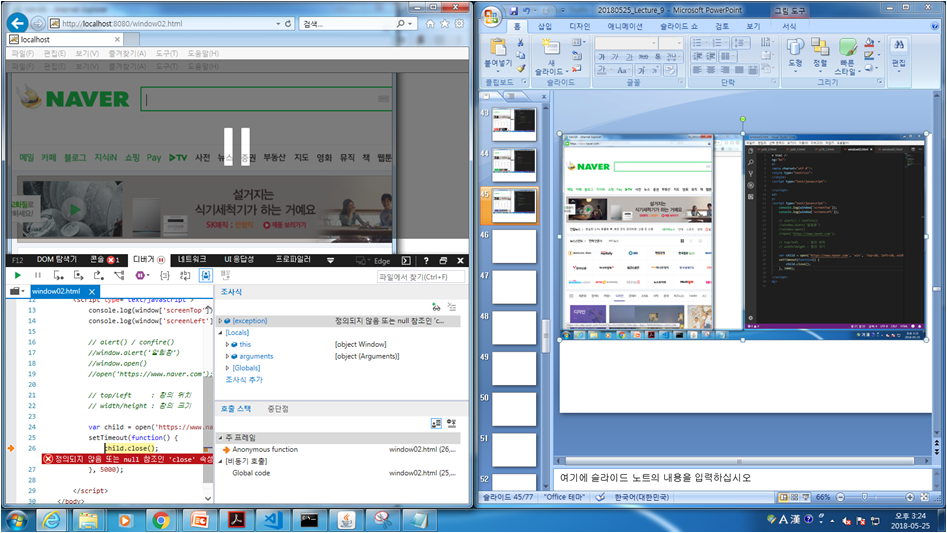The image size is (947, 533).
Task: Click the 조사식 추가 link
Action: click(244, 380)
